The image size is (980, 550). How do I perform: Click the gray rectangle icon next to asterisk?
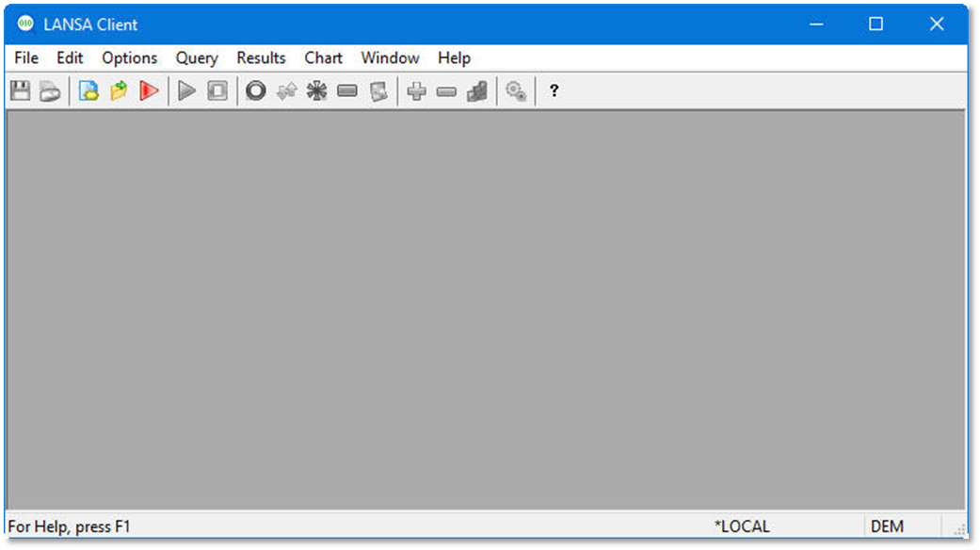(x=347, y=91)
